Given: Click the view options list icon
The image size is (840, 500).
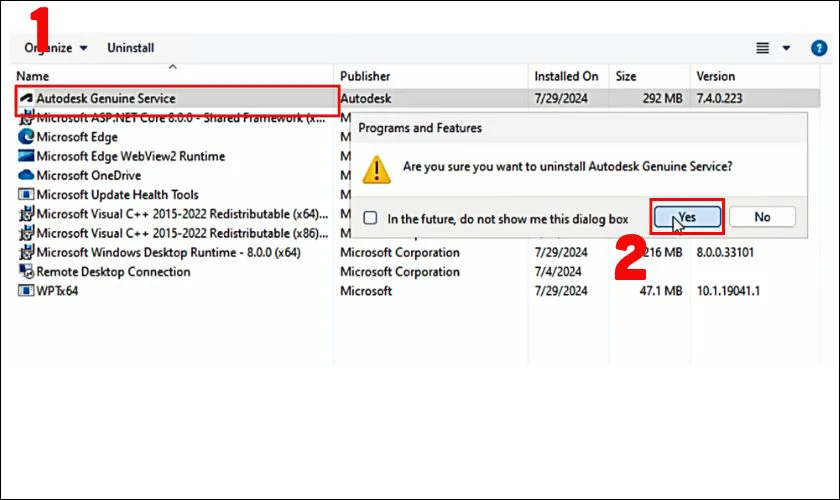Looking at the screenshot, I should [x=762, y=48].
